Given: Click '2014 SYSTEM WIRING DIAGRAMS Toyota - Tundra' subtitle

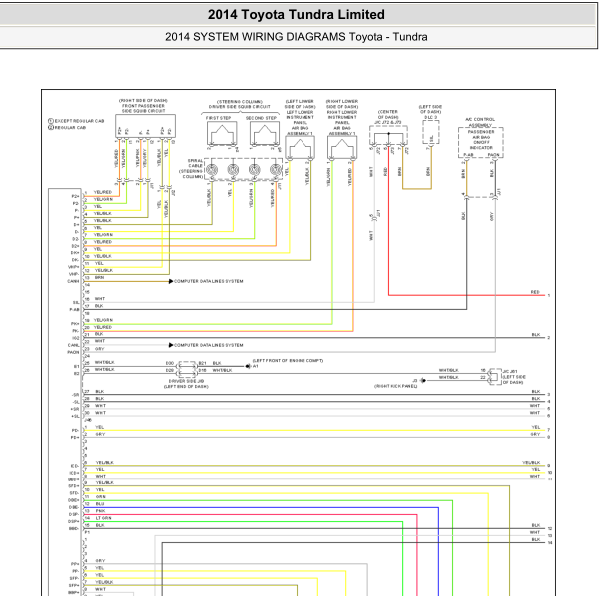Looking at the screenshot, I should pyautogui.click(x=296, y=37).
